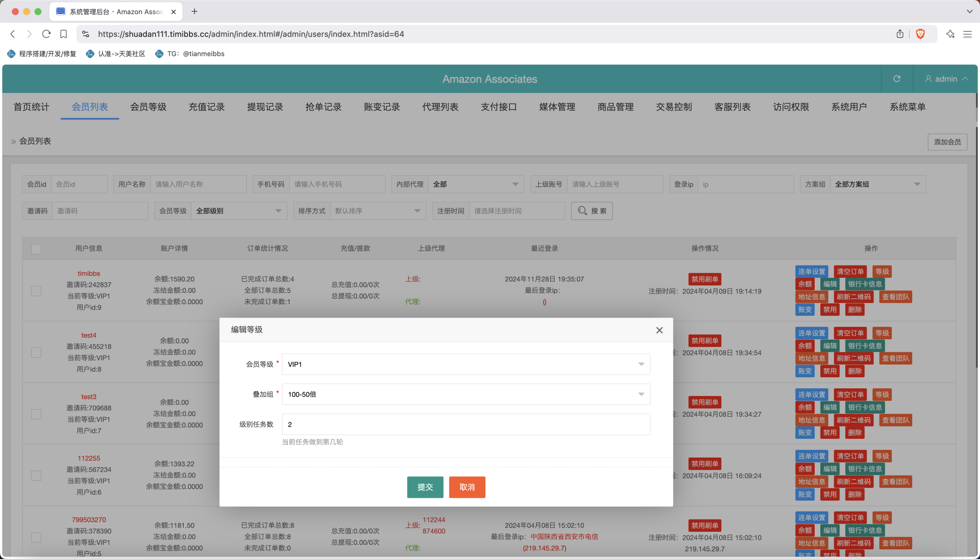Open the 方案组 全部方案组 dropdown
Screen dimensions: 980x559
[878, 184]
